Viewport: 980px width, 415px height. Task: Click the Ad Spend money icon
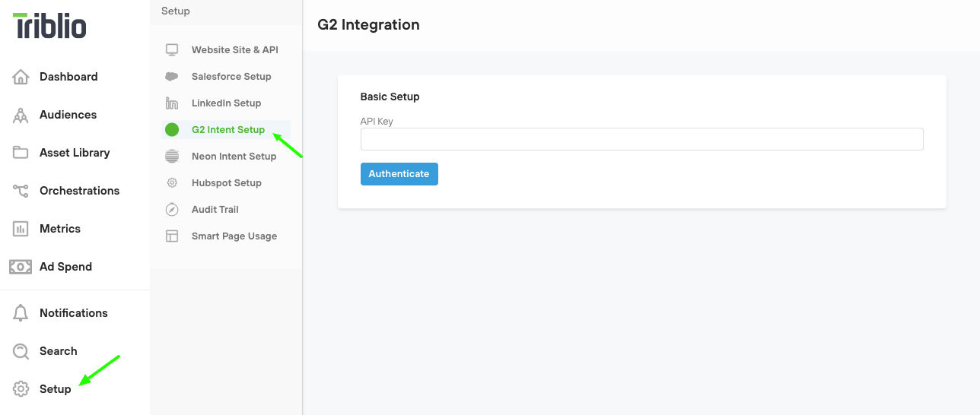[x=21, y=267]
